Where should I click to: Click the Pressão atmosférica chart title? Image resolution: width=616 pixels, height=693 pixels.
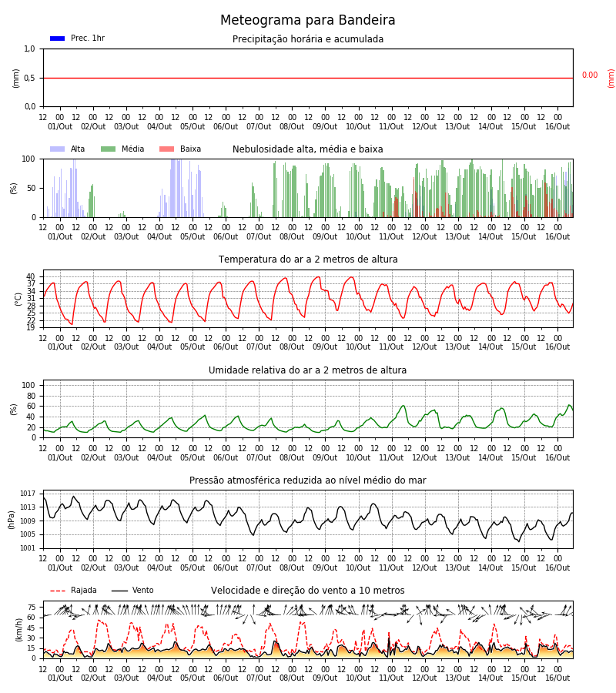click(307, 480)
